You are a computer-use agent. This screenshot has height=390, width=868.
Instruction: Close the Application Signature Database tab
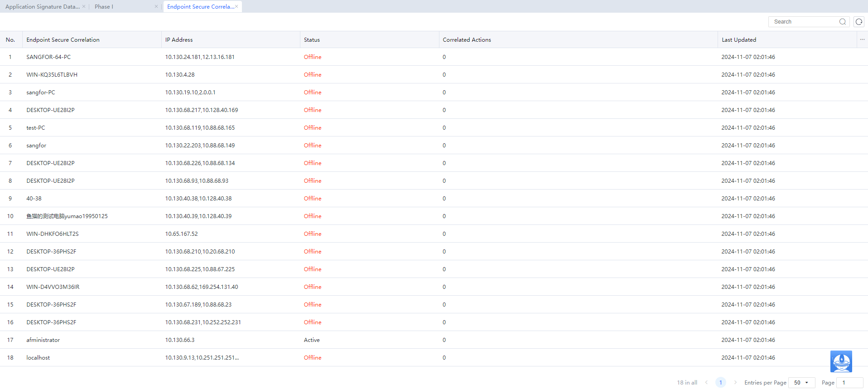point(84,6)
